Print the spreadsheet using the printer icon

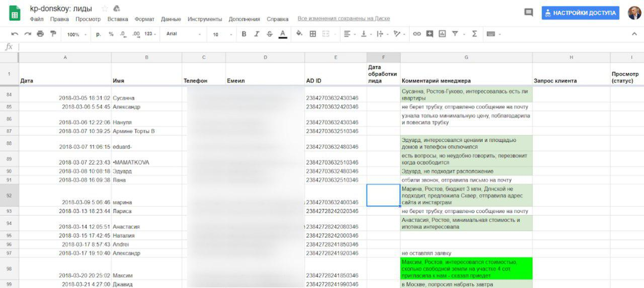click(40, 34)
